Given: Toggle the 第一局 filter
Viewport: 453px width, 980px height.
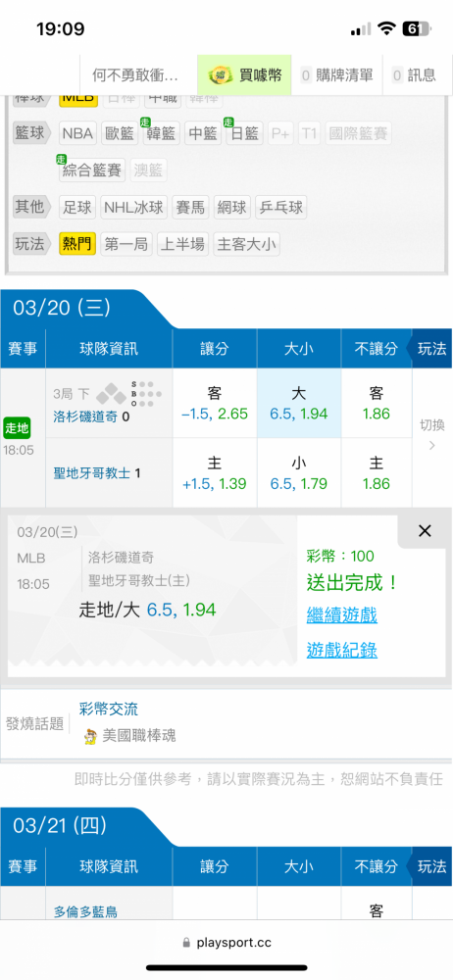Looking at the screenshot, I should (126, 244).
